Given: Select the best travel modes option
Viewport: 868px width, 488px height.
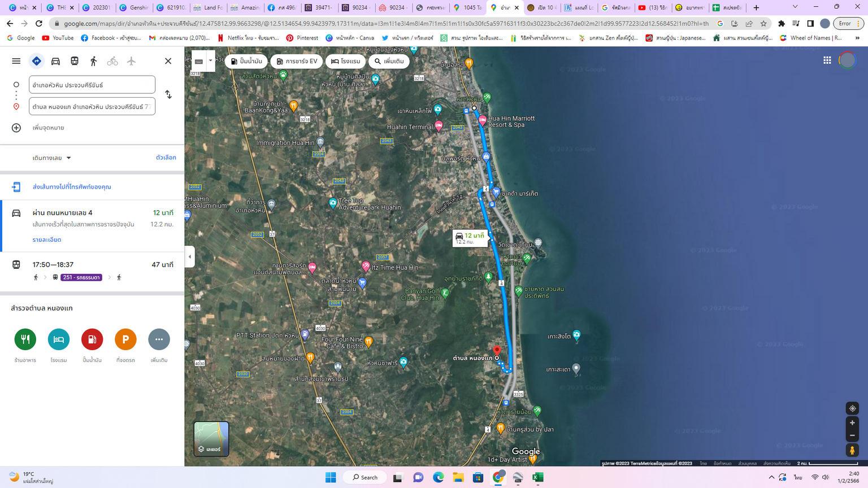Looking at the screenshot, I should pos(37,61).
